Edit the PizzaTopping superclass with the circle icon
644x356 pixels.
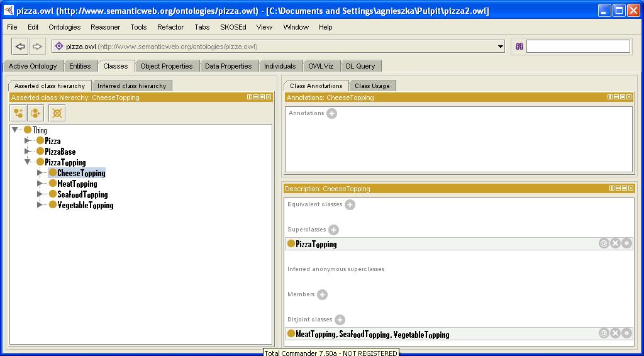626,243
